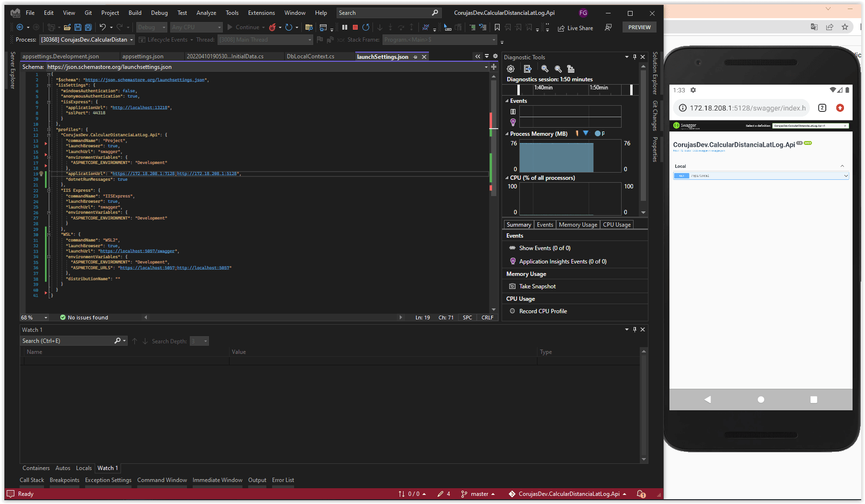Pause debugging with Break All button

[x=345, y=27]
